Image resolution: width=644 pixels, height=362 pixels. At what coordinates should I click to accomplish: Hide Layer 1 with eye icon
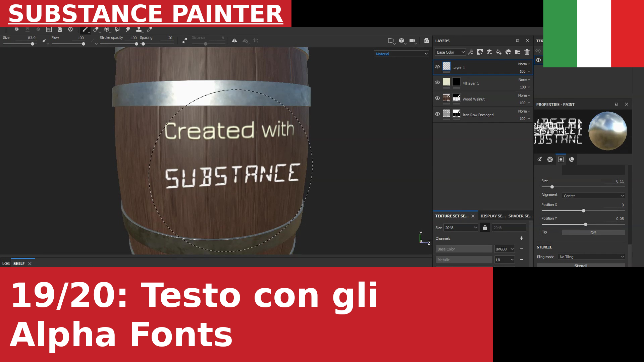point(437,67)
